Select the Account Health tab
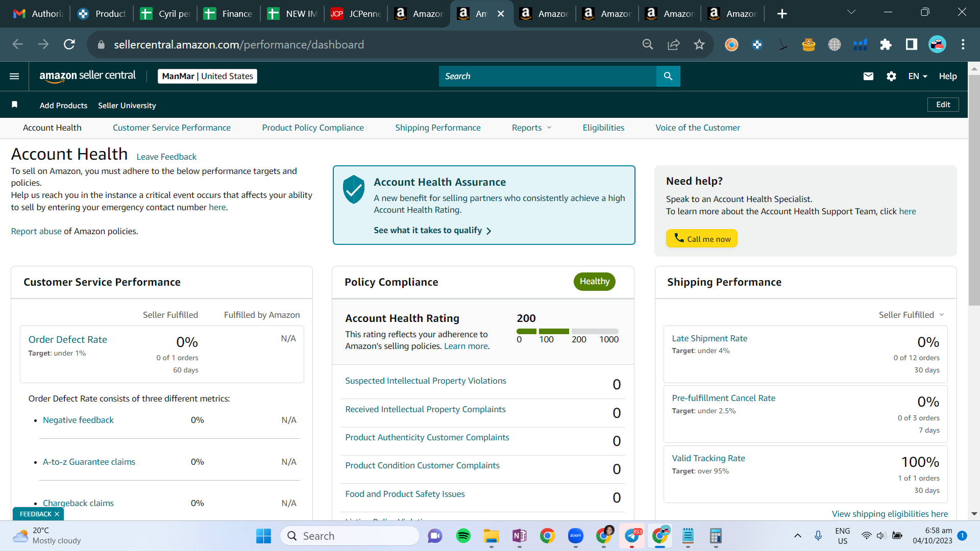 point(52,128)
